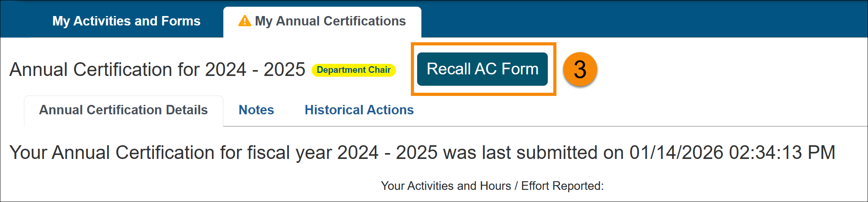This screenshot has height=202, width=868.
Task: Click the yellow Department Chair badge
Action: click(354, 70)
